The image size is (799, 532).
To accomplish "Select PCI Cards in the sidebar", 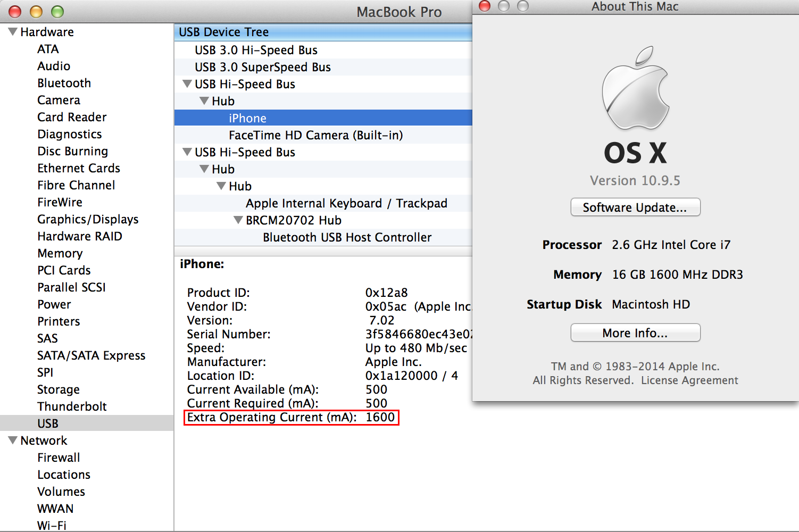I will [x=64, y=270].
